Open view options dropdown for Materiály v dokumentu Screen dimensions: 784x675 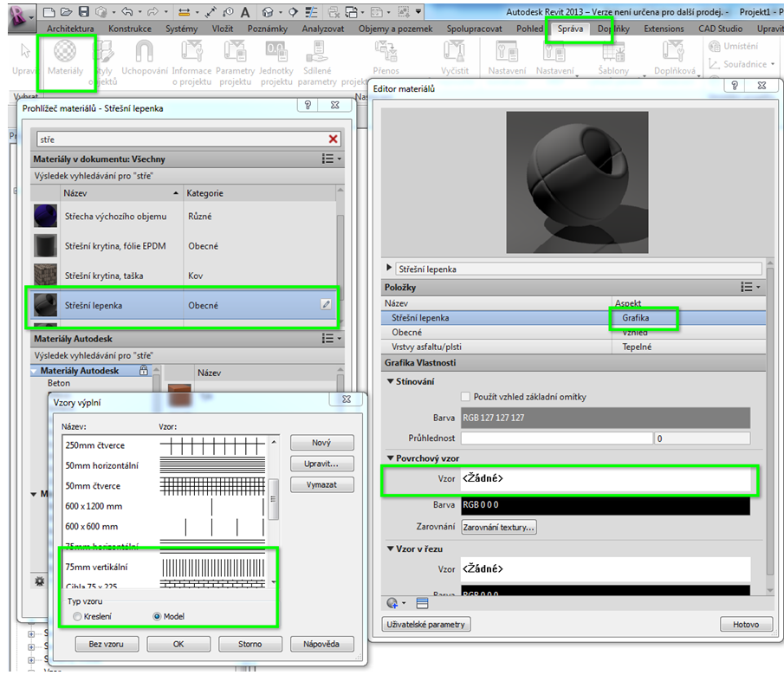tap(331, 159)
